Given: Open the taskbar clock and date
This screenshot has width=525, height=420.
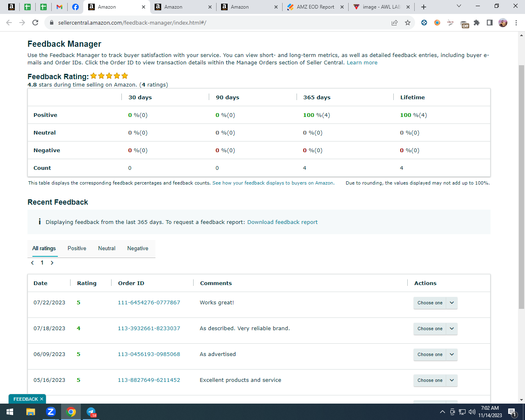Looking at the screenshot, I should point(490,412).
